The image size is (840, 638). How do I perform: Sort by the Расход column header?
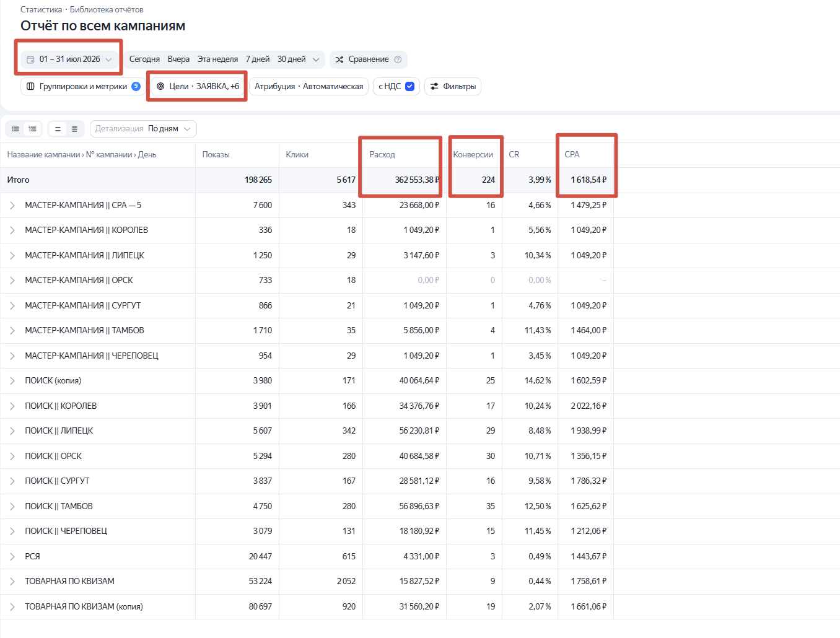coord(382,154)
